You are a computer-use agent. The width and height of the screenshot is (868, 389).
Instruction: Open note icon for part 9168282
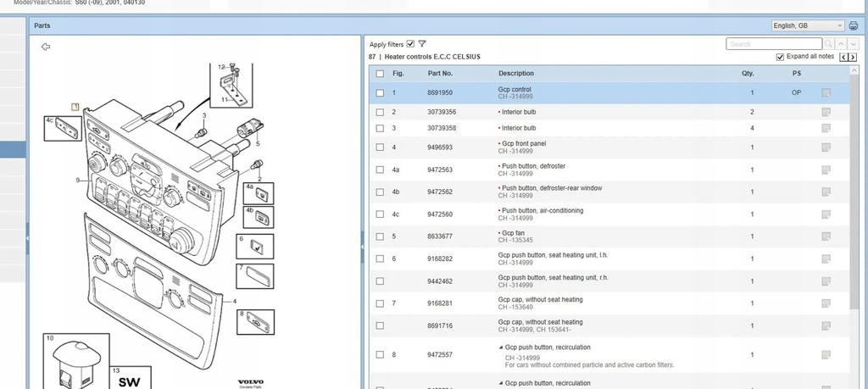point(826,259)
